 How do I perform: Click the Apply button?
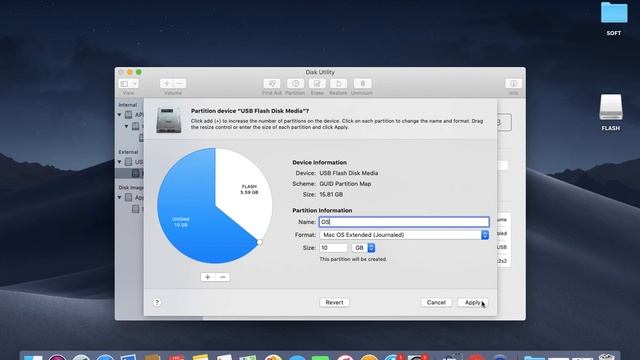coord(473,302)
